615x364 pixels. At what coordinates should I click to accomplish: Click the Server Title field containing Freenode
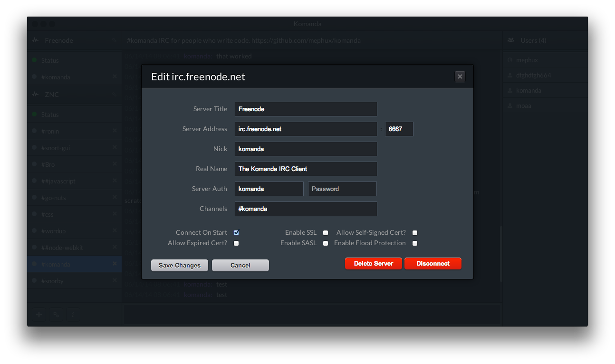pyautogui.click(x=306, y=109)
